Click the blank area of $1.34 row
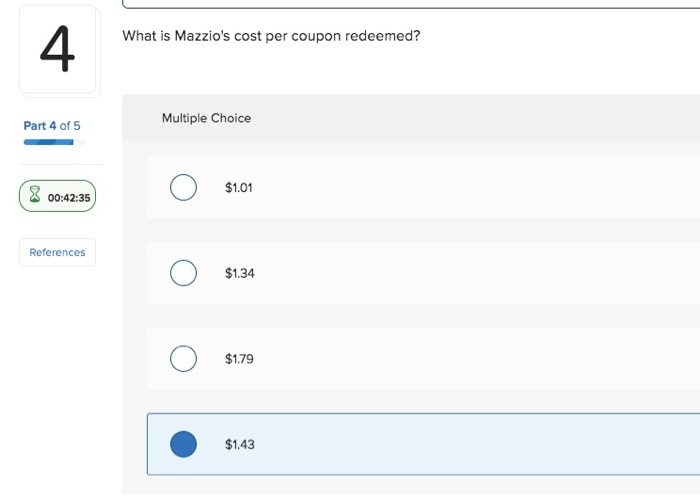This screenshot has width=700, height=500. [x=480, y=273]
